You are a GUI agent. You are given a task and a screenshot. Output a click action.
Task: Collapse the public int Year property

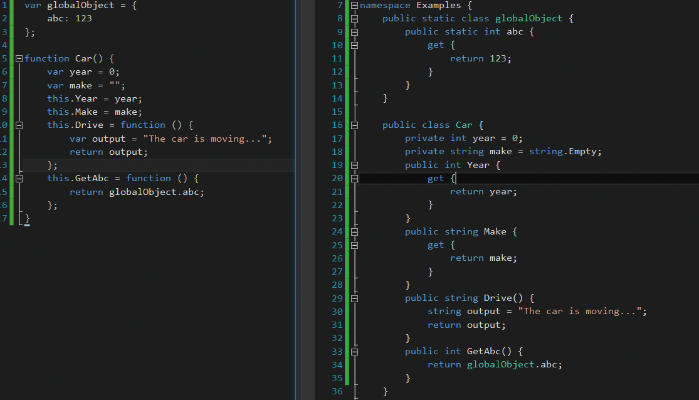pyautogui.click(x=354, y=165)
